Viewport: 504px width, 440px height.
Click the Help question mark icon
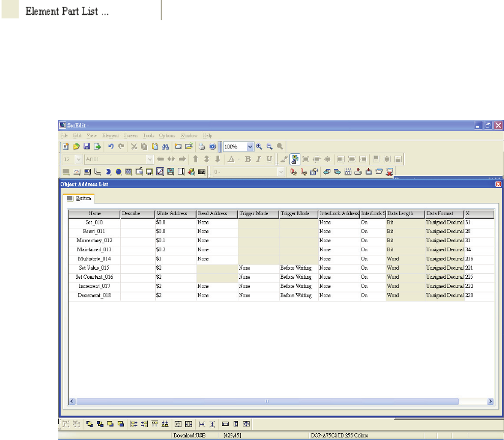click(x=212, y=147)
